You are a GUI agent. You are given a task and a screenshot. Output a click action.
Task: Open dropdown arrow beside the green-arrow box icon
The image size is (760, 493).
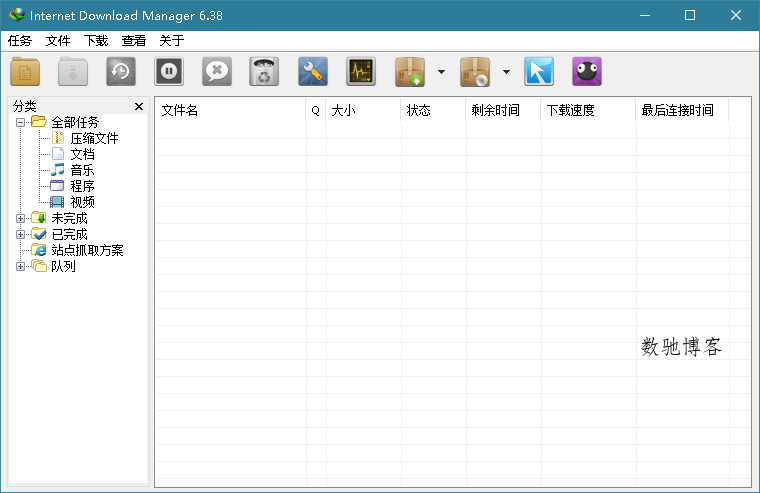(441, 72)
